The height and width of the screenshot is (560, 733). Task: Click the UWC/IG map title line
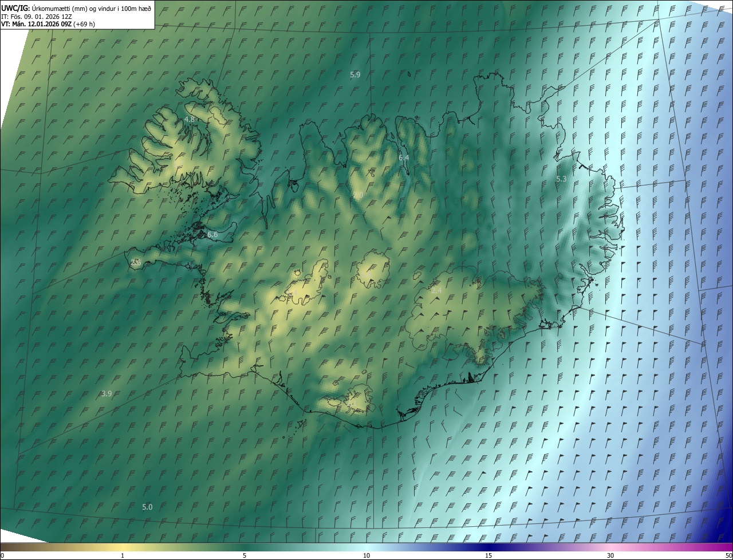tap(76, 8)
